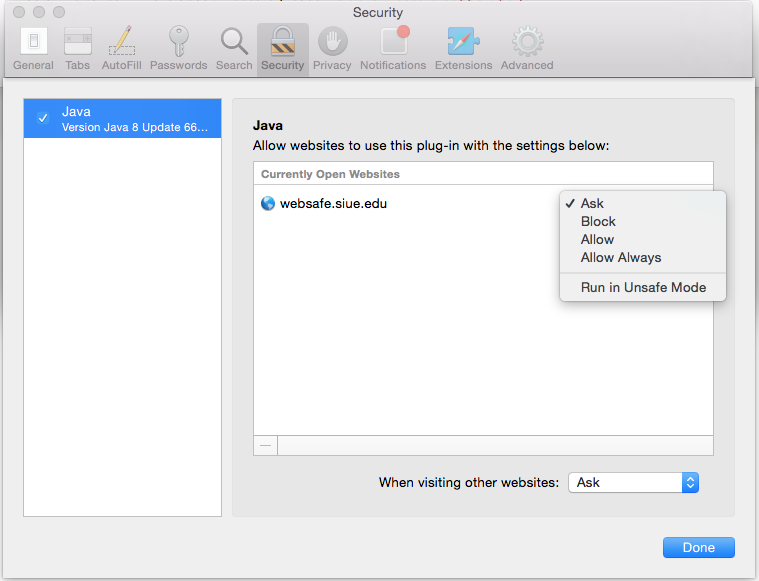Select the Privacy hand icon

click(332, 49)
